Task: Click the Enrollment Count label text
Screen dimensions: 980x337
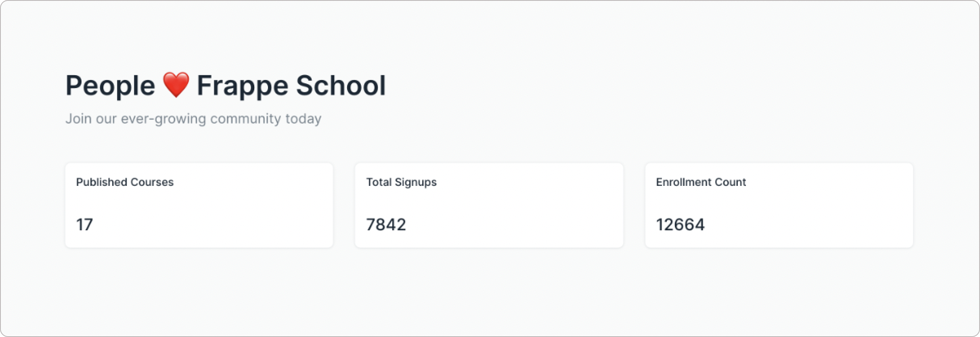Action: (701, 182)
